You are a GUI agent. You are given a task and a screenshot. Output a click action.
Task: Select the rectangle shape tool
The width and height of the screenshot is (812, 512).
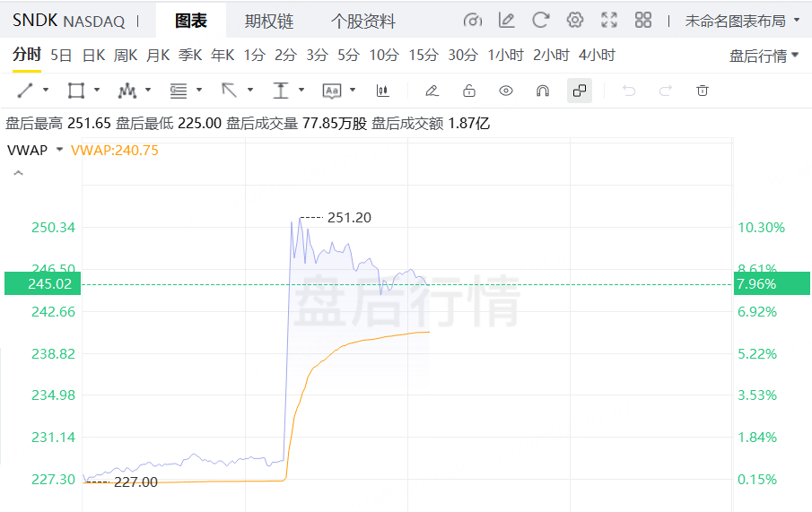pos(76,90)
